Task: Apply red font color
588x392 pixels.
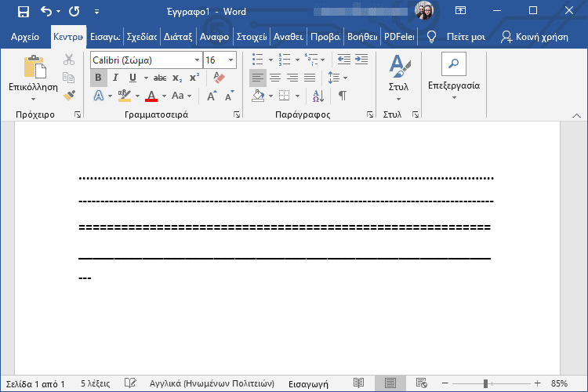Action: tap(151, 96)
